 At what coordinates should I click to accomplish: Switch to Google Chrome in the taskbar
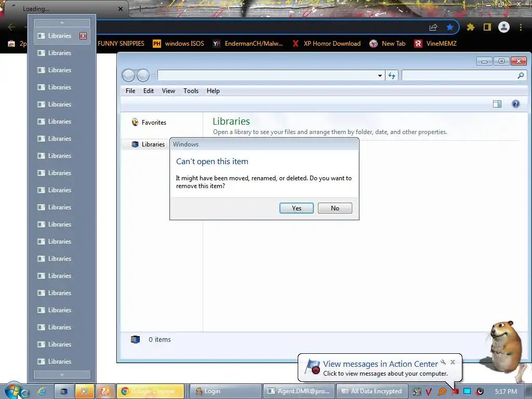coord(150,391)
